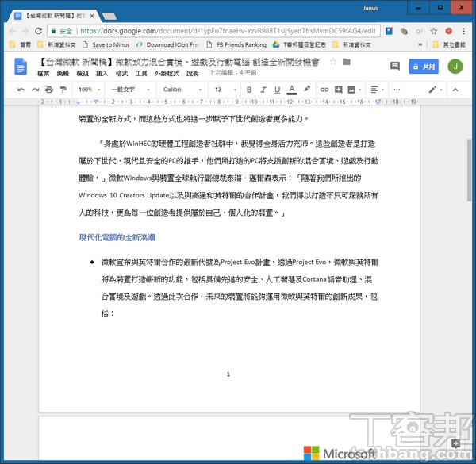
Task: Click the heading 現代化電腦的全新浪潮
Action: pyautogui.click(x=117, y=238)
